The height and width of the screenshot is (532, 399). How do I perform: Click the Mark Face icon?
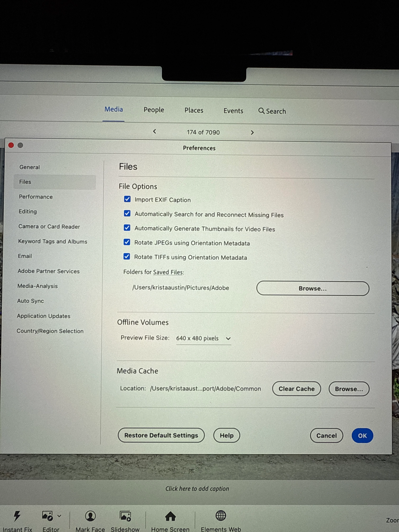(x=90, y=516)
